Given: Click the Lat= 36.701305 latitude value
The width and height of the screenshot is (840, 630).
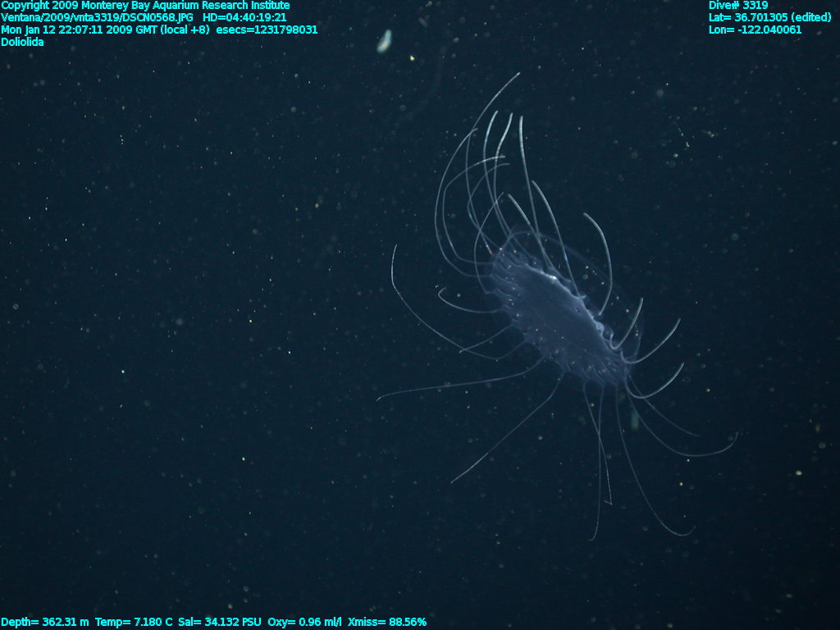Looking at the screenshot, I should (x=743, y=17).
